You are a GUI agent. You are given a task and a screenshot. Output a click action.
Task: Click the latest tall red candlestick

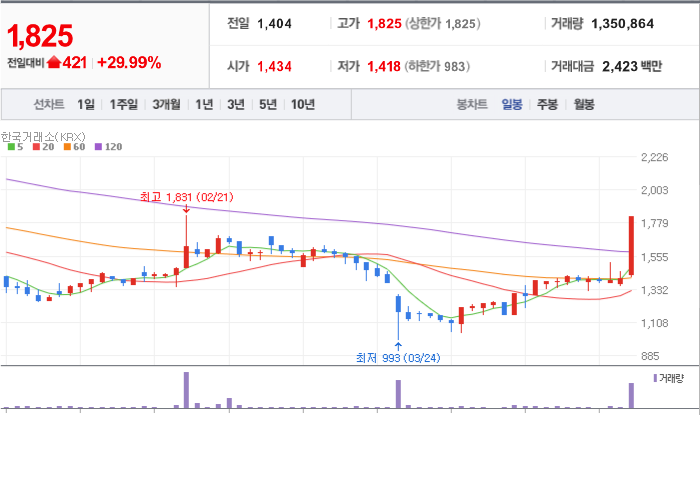point(631,245)
